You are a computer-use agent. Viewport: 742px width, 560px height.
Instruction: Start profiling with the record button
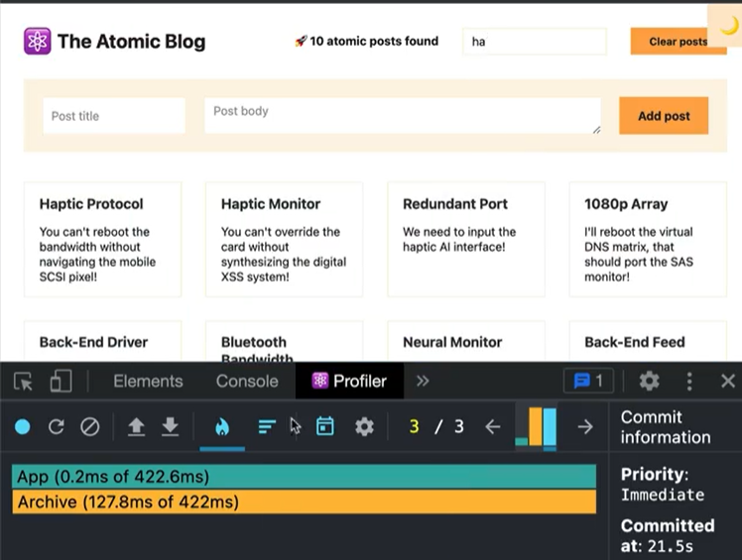tap(22, 427)
